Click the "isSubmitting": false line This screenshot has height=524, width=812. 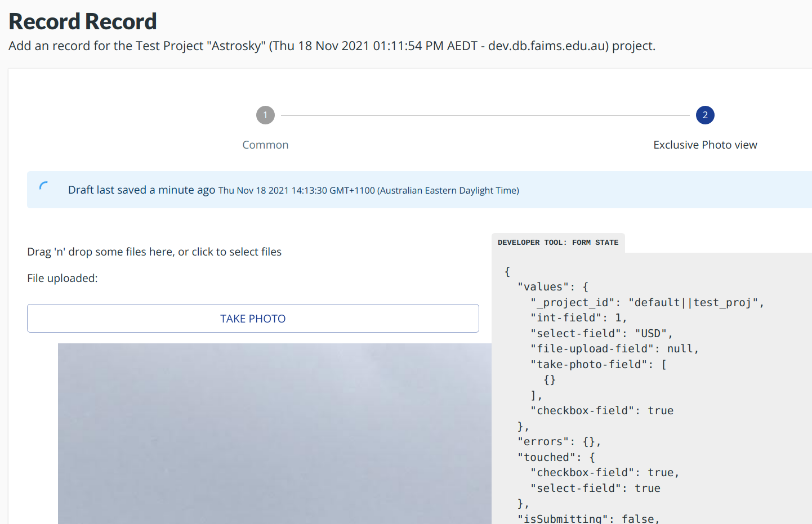[x=588, y=518]
